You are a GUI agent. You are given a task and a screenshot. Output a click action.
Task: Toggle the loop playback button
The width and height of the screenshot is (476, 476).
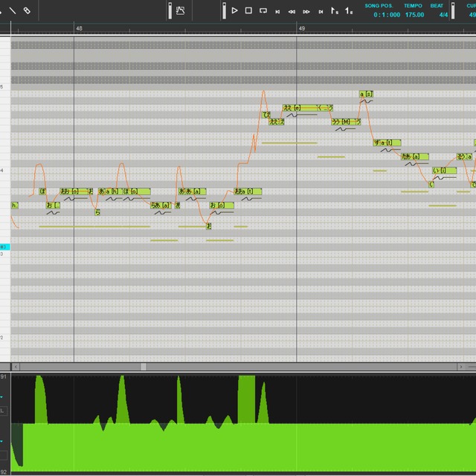click(x=263, y=10)
